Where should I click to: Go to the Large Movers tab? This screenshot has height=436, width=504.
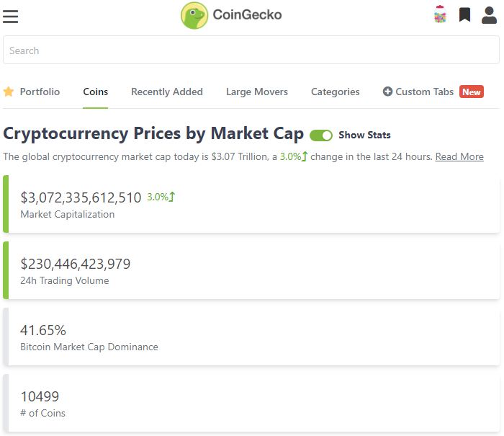257,92
